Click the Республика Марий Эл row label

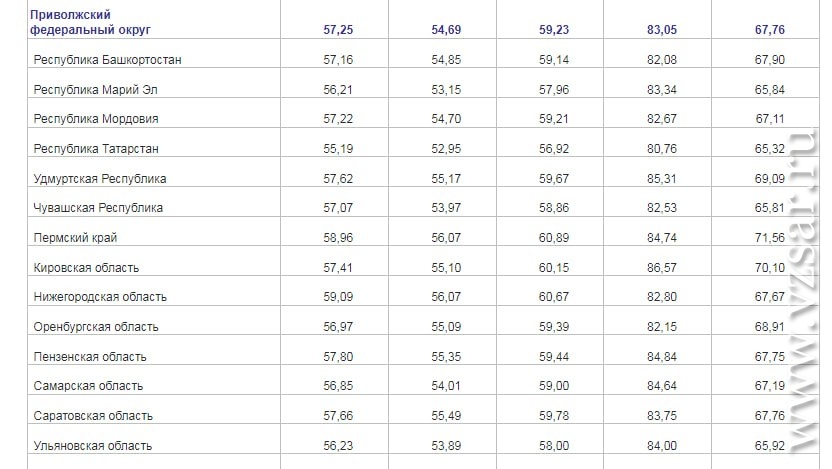(96, 90)
